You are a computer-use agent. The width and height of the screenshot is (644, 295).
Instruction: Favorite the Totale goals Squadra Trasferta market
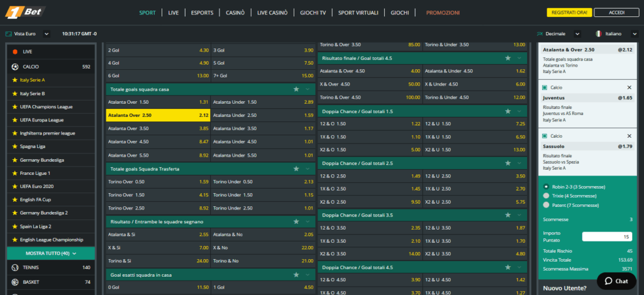click(296, 169)
